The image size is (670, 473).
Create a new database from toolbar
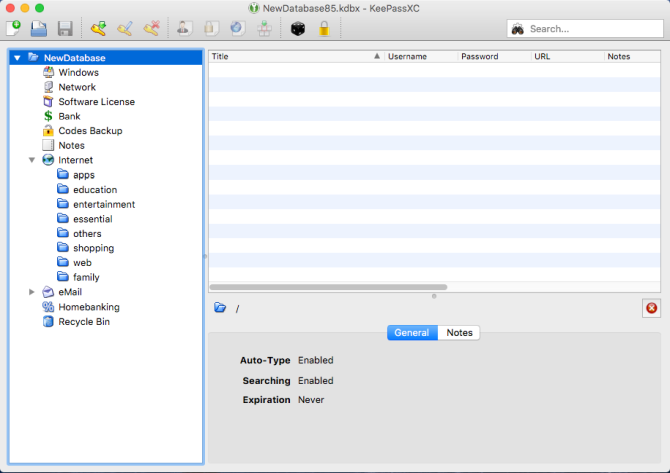(14, 29)
